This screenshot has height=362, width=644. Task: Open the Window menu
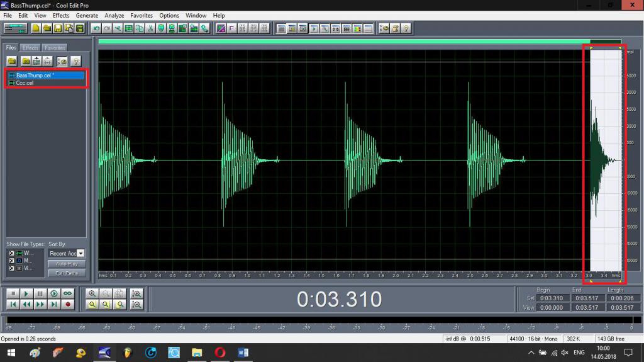(x=196, y=16)
